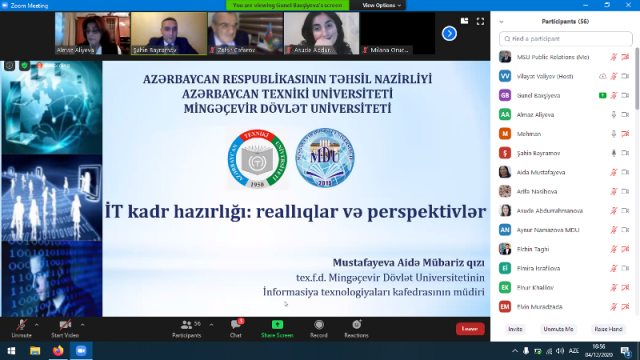The height and width of the screenshot is (360, 640).
Task: Expand audio options arrow beside Unmute
Action: click(37, 325)
